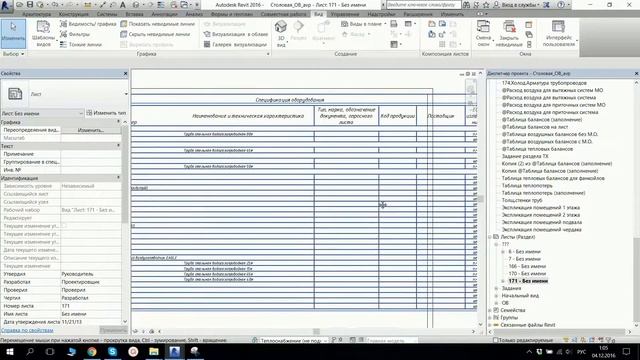Click the favorites star icon in the title bar
640x360 pixels.
(x=486, y=5)
